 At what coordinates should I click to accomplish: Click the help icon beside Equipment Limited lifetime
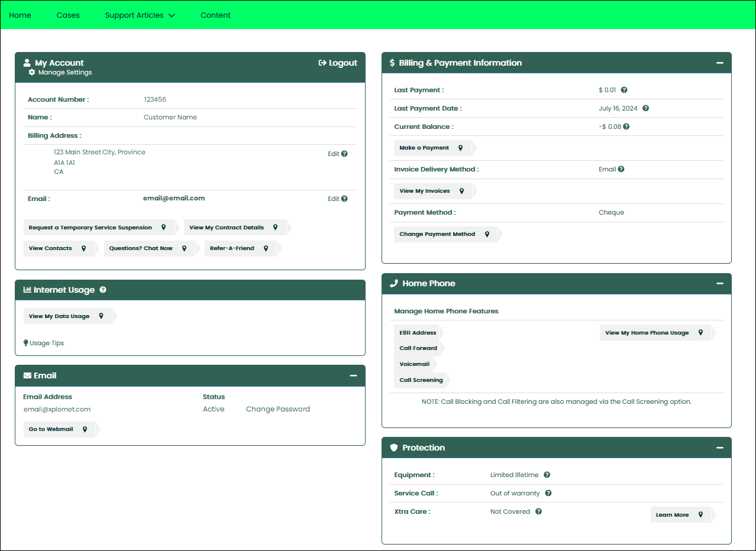(x=547, y=475)
